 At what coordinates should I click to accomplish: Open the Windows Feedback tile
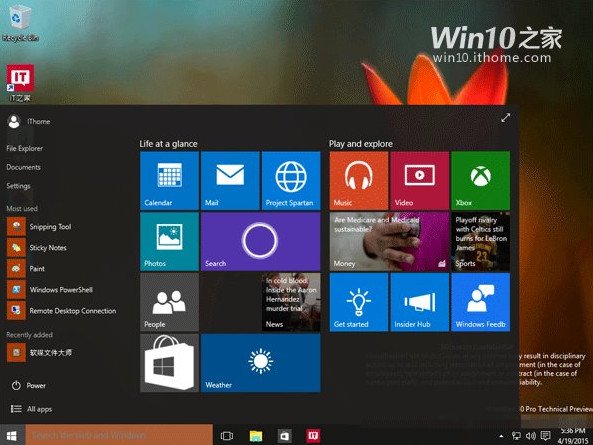(481, 302)
